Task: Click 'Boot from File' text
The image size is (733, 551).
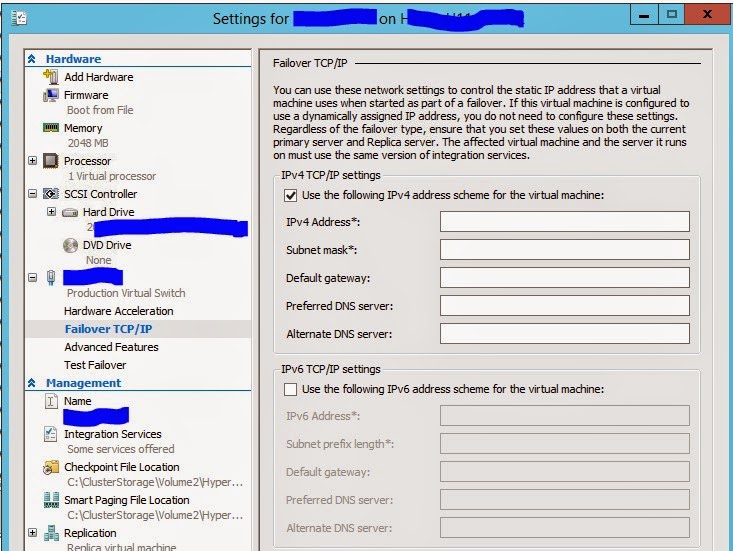Action: 100,110
